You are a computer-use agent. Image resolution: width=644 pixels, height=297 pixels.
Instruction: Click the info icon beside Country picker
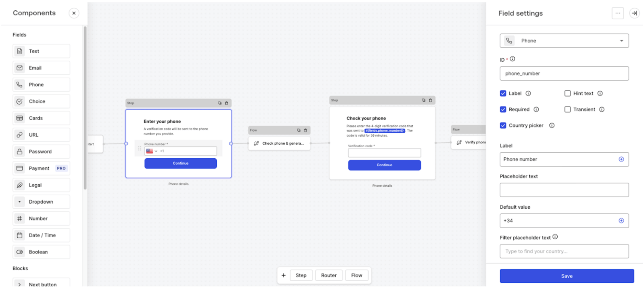tap(552, 125)
